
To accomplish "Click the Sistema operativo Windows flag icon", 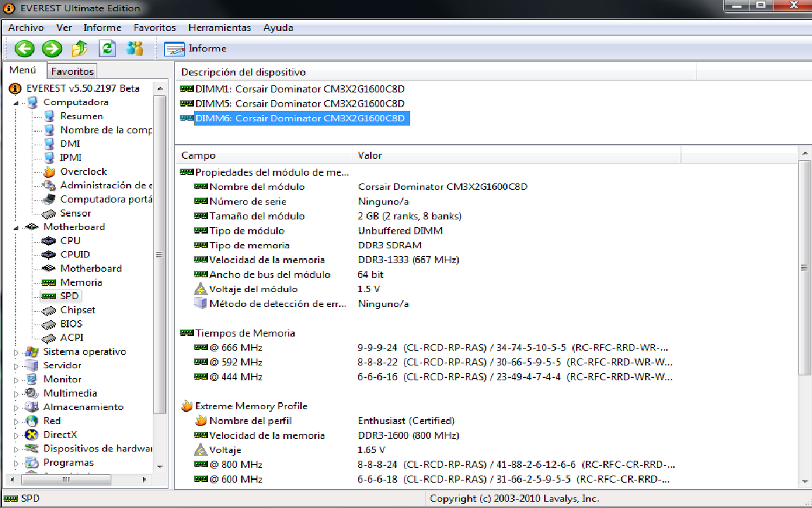I will [x=32, y=352].
